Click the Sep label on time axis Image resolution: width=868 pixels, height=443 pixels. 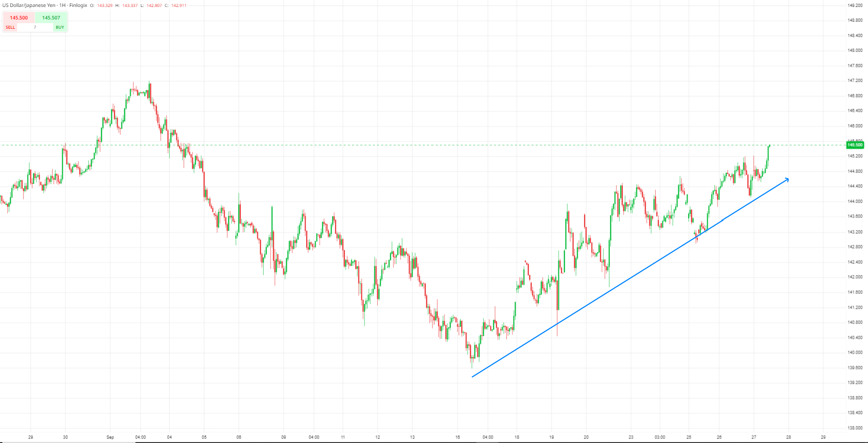coord(110,437)
